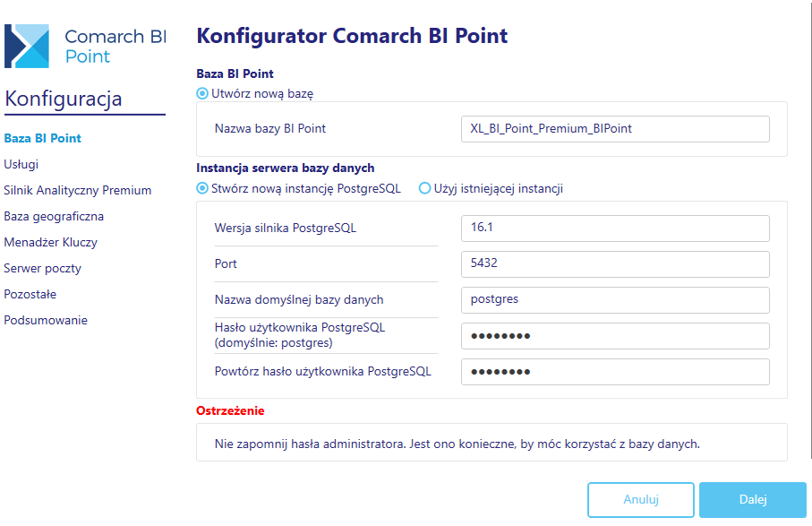The width and height of the screenshot is (812, 526).
Task: Click the repeat PostgreSQL password field
Action: (x=615, y=372)
